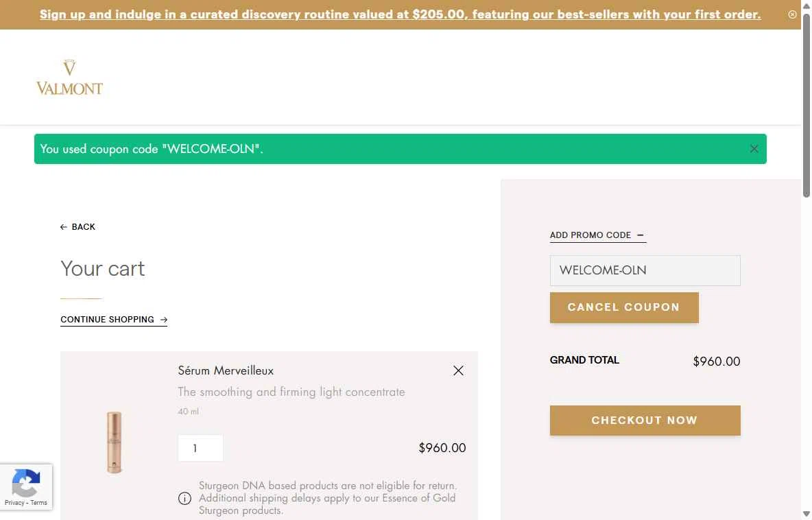Click the CHECKOUT NOW button

(x=645, y=420)
